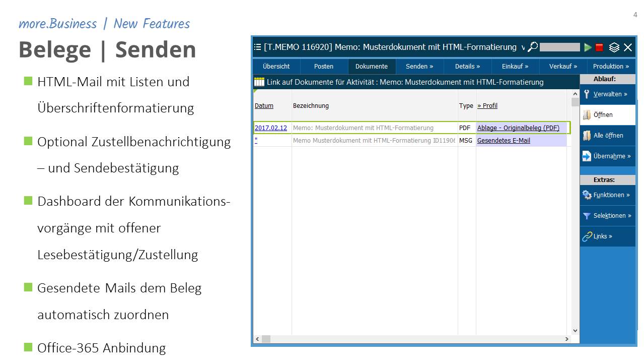Open the Links » sidebar menu
644x363 pixels.
coord(608,236)
